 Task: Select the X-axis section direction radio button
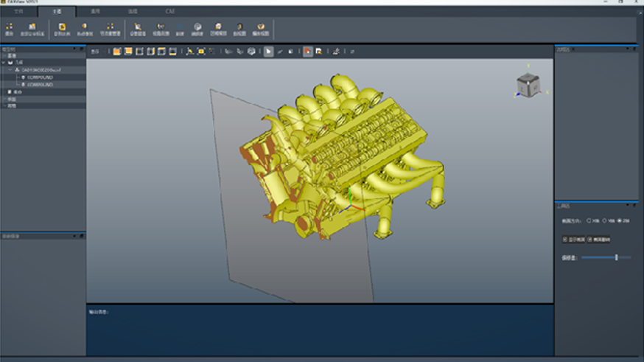pyautogui.click(x=589, y=220)
